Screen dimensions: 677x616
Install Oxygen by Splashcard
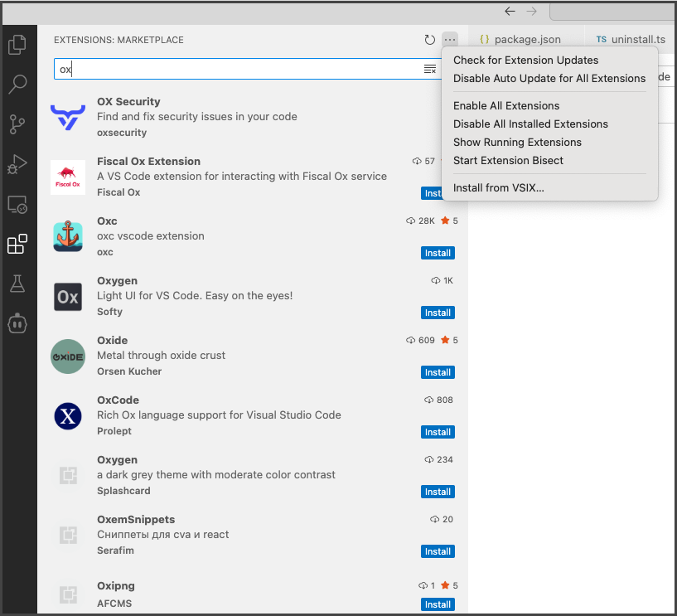[438, 492]
